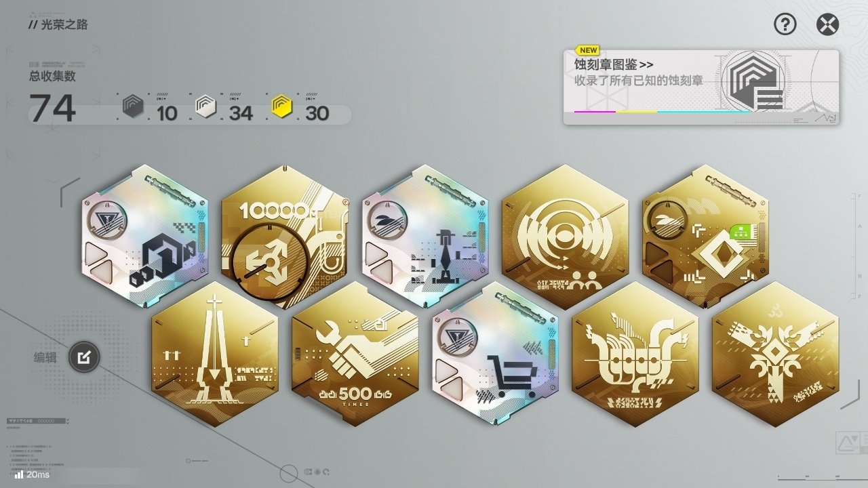Open the 蚀刻章图鉴 catalog link
The height and width of the screenshot is (488, 868).
pyautogui.click(x=614, y=65)
